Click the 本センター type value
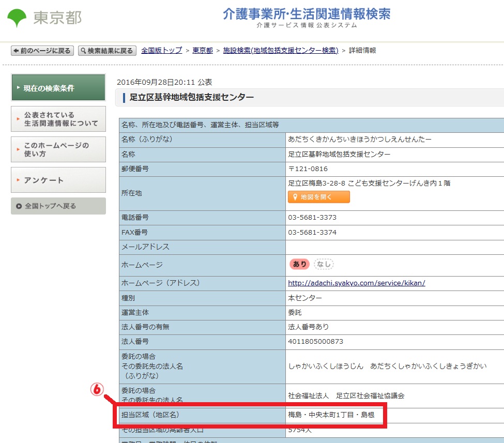 click(x=304, y=298)
